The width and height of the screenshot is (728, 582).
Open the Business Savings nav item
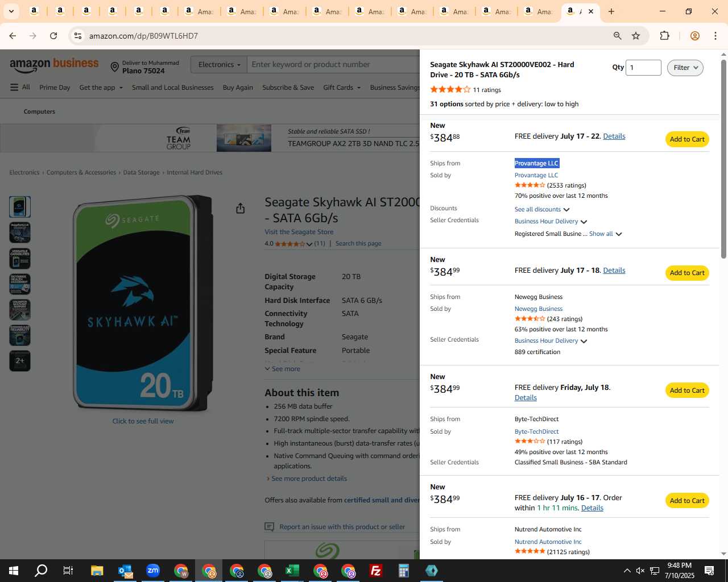click(x=395, y=88)
